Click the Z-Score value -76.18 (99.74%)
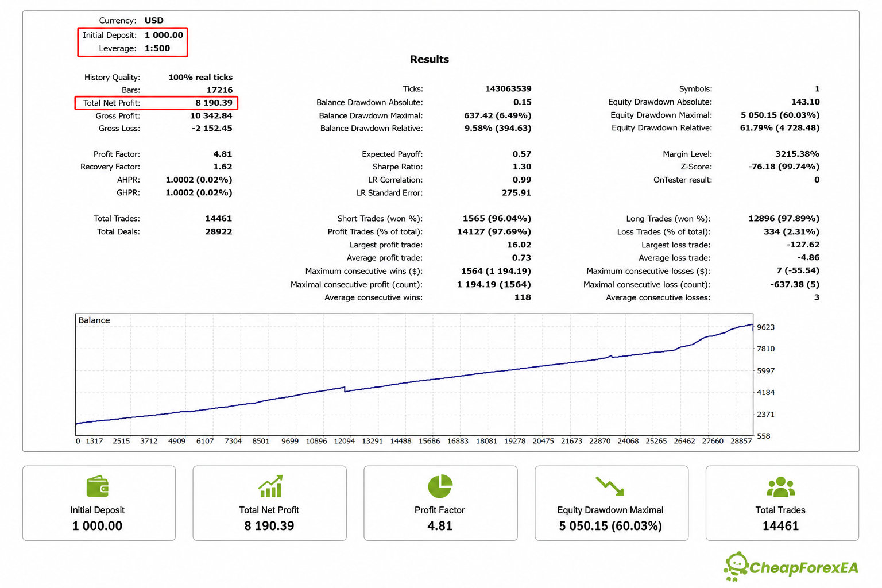The width and height of the screenshot is (882, 588). [784, 167]
